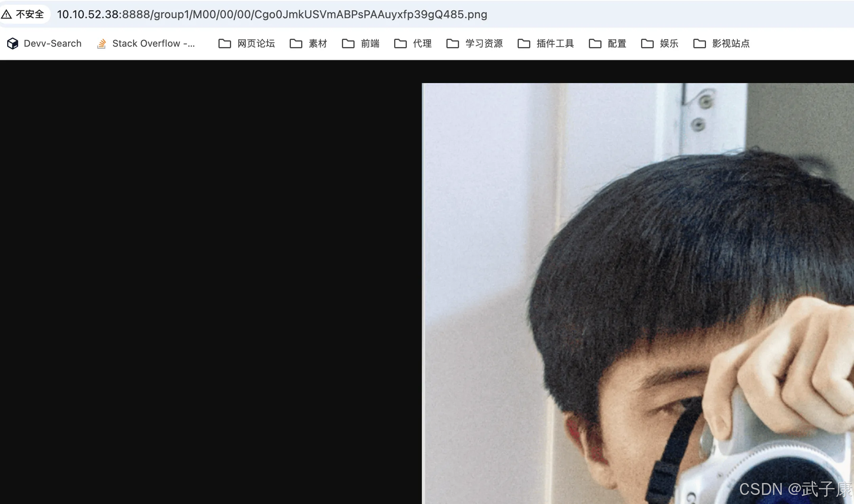This screenshot has height=504, width=854.
Task: Expand the 网页论坛 bookmarks folder label
Action: pos(256,44)
